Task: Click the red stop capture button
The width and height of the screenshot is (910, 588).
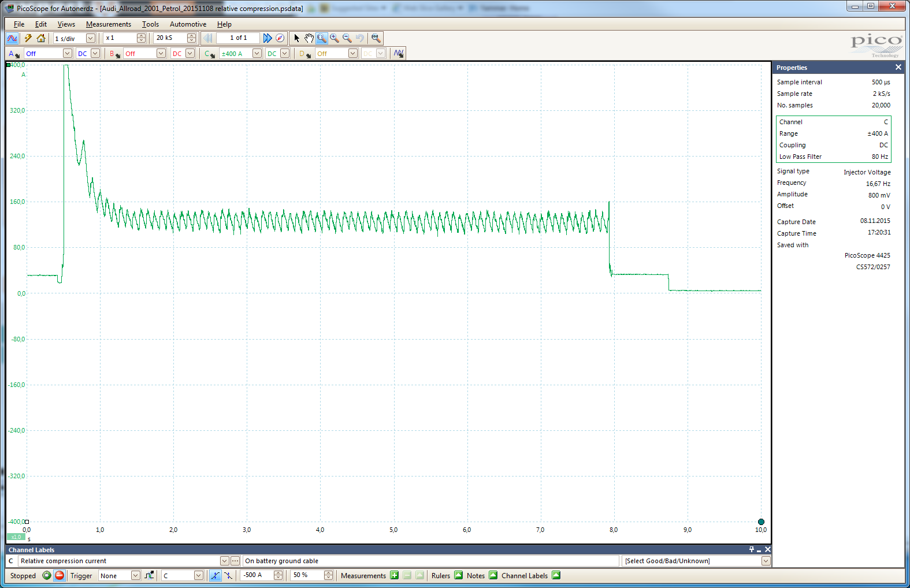Action: point(60,575)
